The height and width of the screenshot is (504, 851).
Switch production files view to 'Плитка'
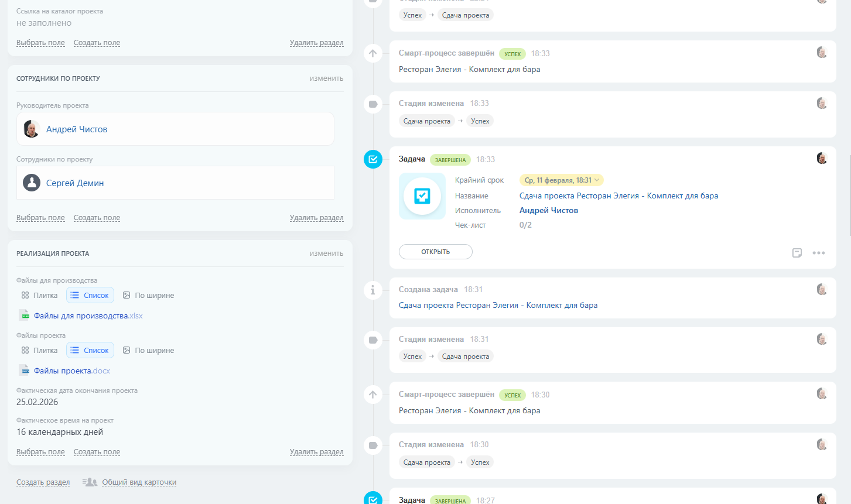point(40,296)
